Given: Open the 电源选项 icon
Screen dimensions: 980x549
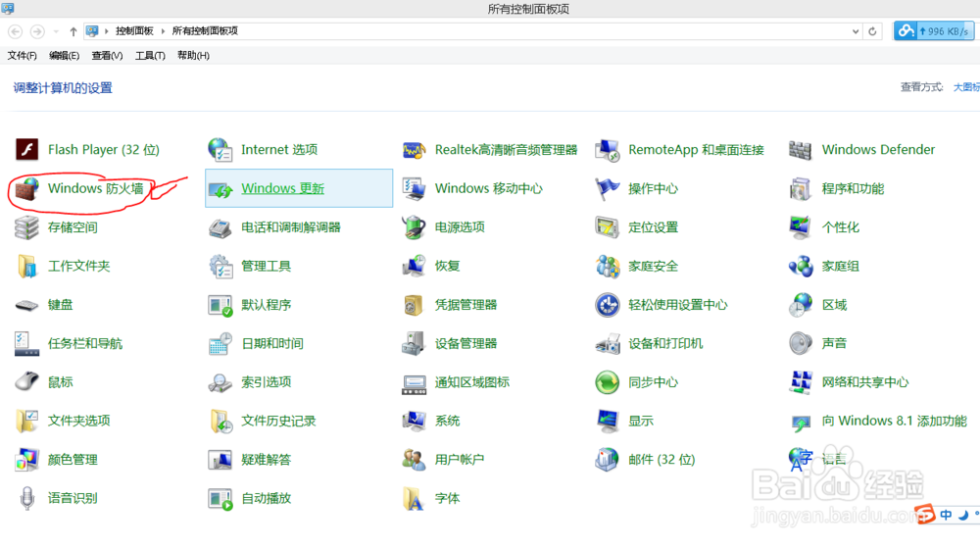Looking at the screenshot, I should 414,227.
